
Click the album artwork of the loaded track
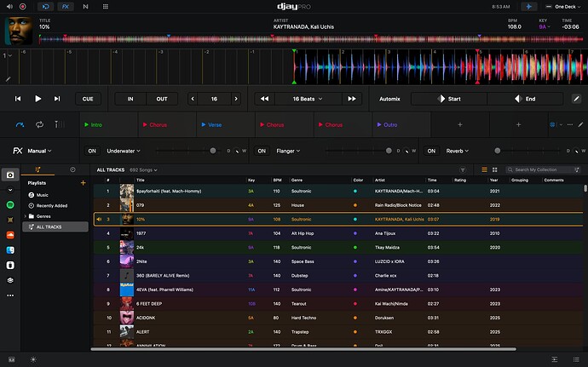click(19, 31)
